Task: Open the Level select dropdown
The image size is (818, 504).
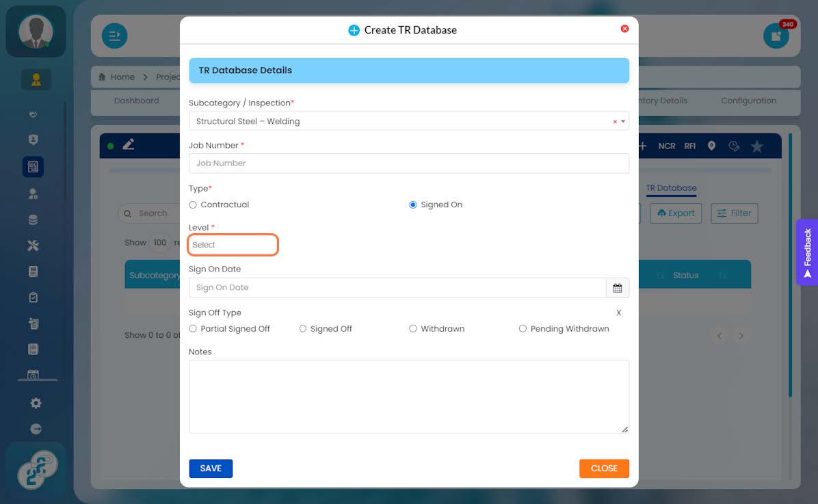Action: [x=233, y=245]
